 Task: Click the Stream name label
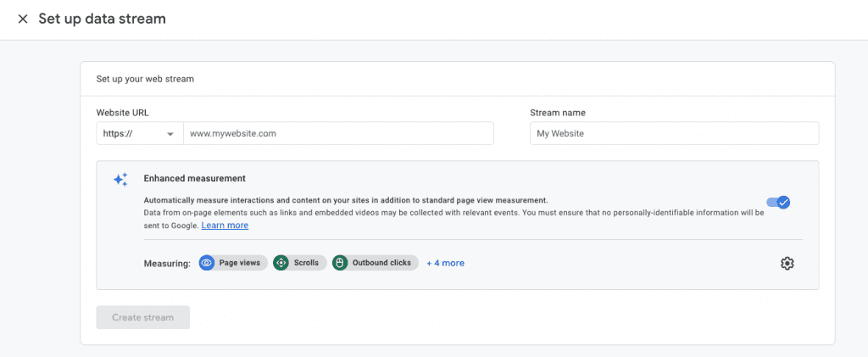(x=558, y=113)
